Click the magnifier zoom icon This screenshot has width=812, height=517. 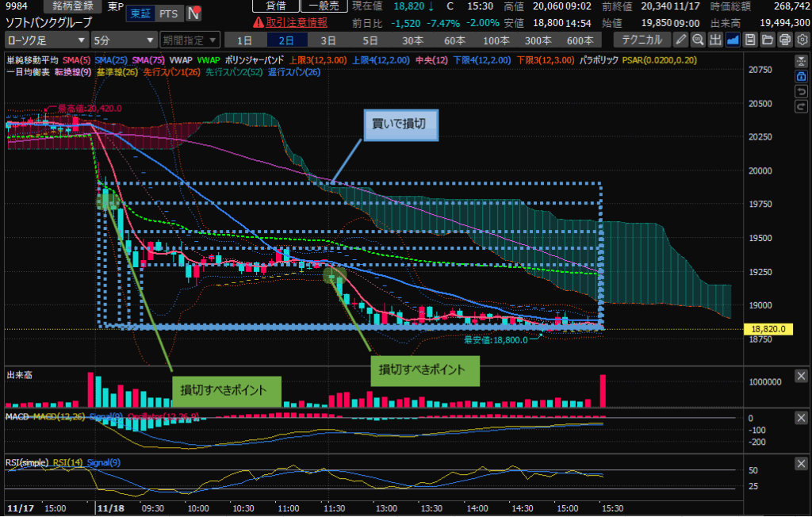pos(698,40)
